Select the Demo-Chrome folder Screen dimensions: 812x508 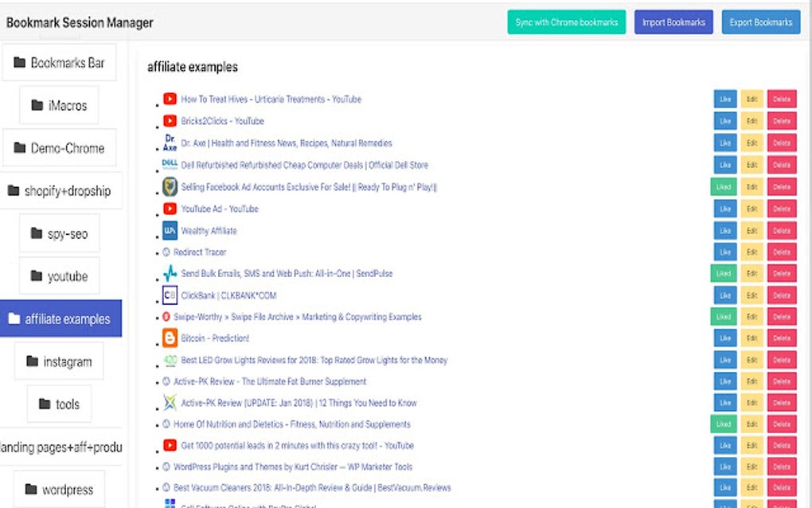pyautogui.click(x=59, y=148)
